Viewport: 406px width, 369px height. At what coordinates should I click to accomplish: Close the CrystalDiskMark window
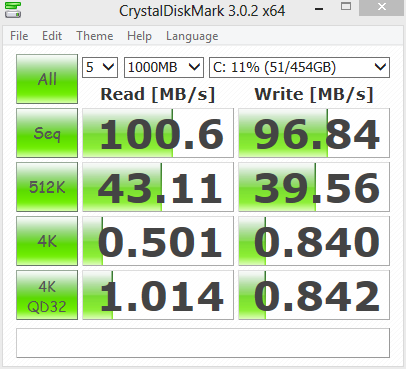coord(382,7)
